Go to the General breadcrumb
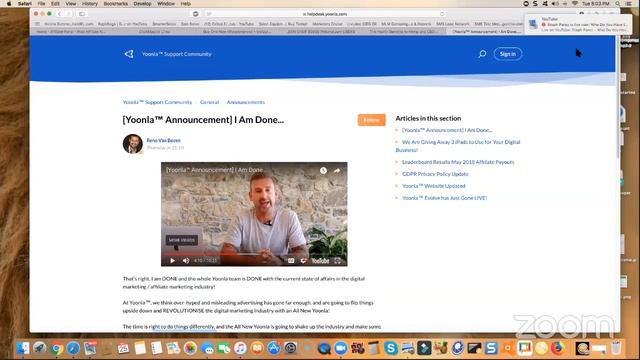Image resolution: width=640 pixels, height=360 pixels. tap(209, 102)
